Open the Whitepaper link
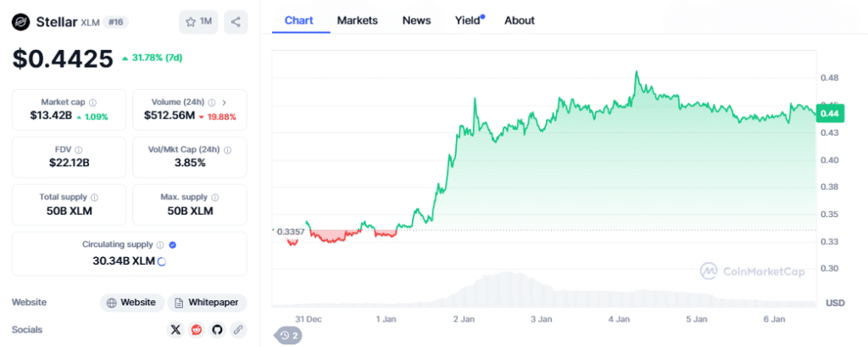Viewport: 868px width, 347px height. [207, 302]
